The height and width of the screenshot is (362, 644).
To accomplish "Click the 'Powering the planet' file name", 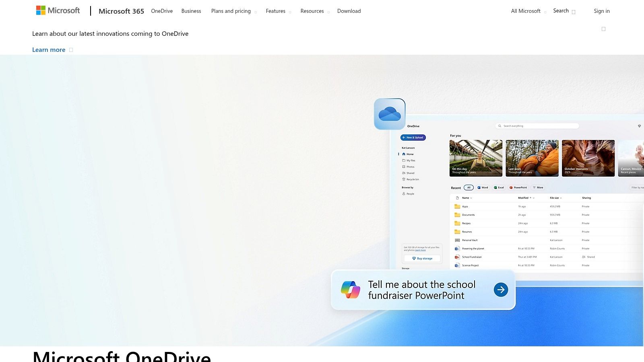I will click(x=473, y=249).
